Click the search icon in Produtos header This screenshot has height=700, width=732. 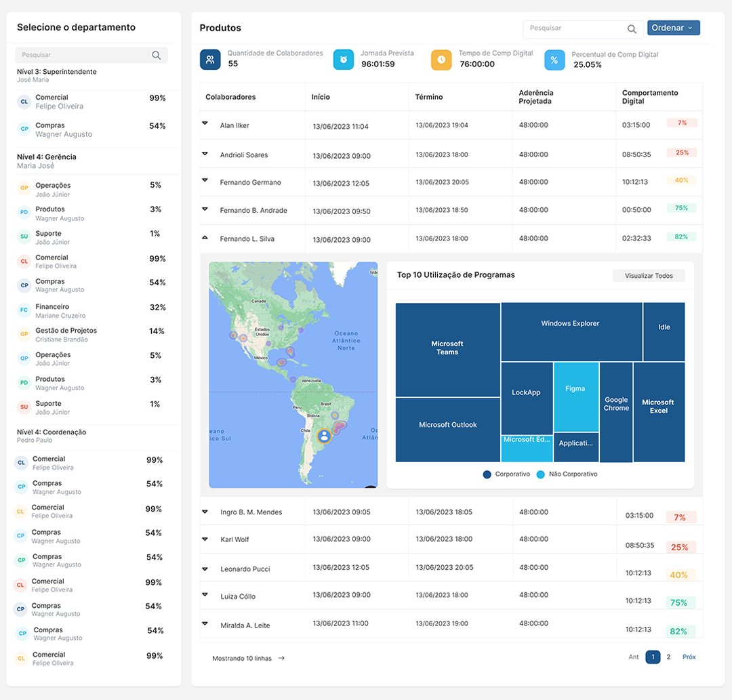click(x=632, y=28)
